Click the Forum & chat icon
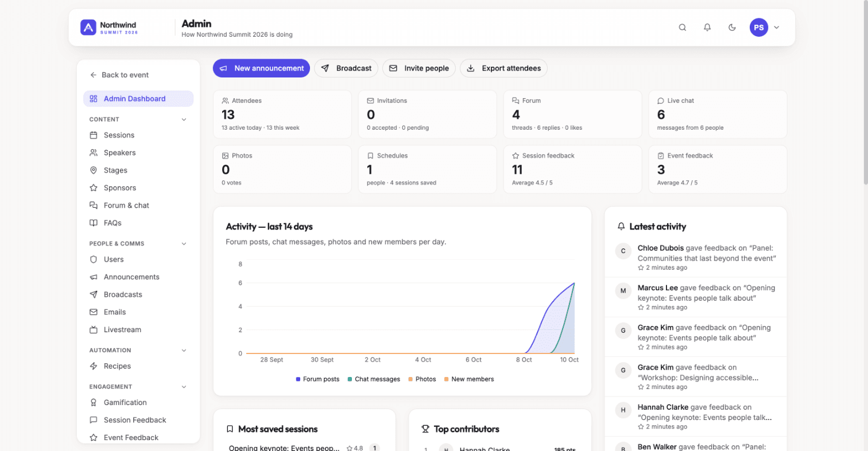This screenshot has height=451, width=868. [94, 205]
